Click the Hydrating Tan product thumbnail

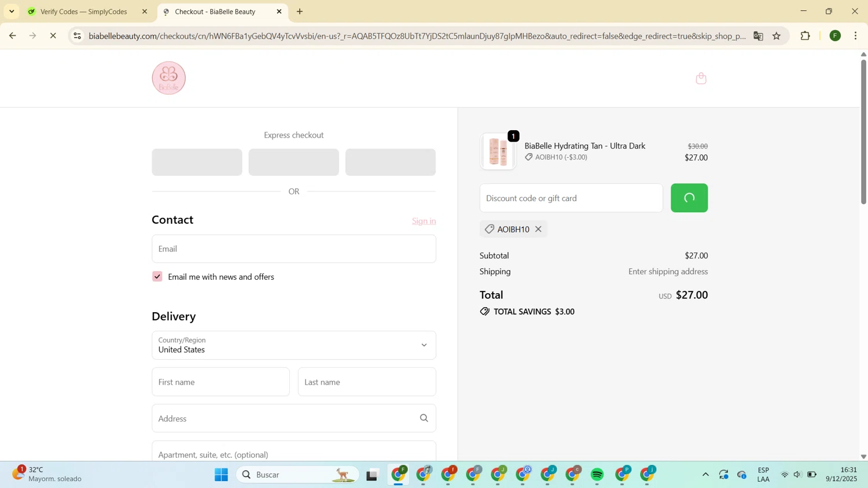[498, 151]
